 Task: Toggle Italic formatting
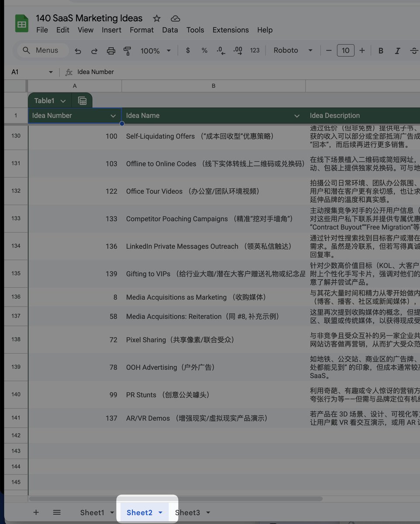click(397, 51)
